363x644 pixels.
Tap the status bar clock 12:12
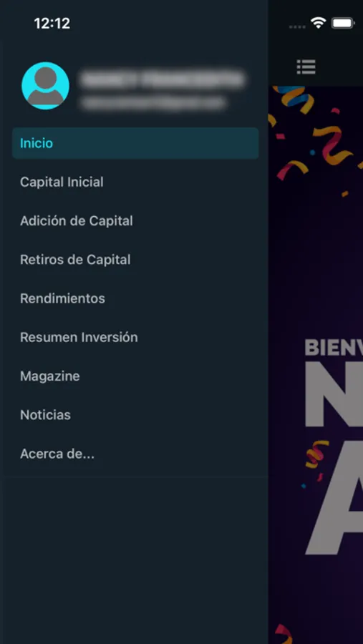[52, 24]
